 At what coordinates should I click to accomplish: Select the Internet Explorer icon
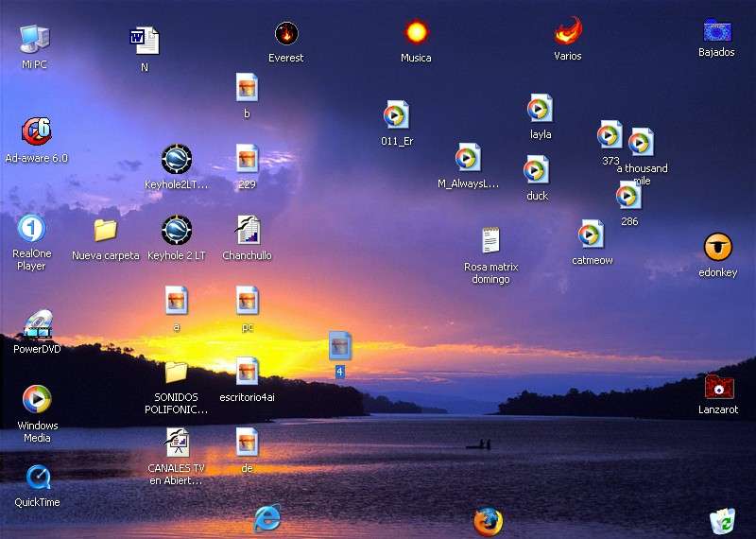[x=267, y=518]
